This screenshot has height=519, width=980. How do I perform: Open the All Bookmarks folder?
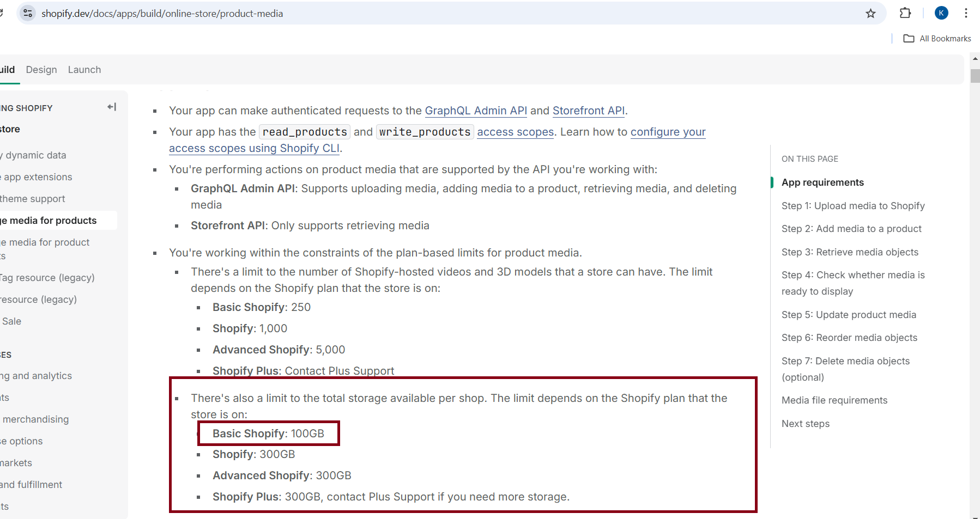point(937,38)
